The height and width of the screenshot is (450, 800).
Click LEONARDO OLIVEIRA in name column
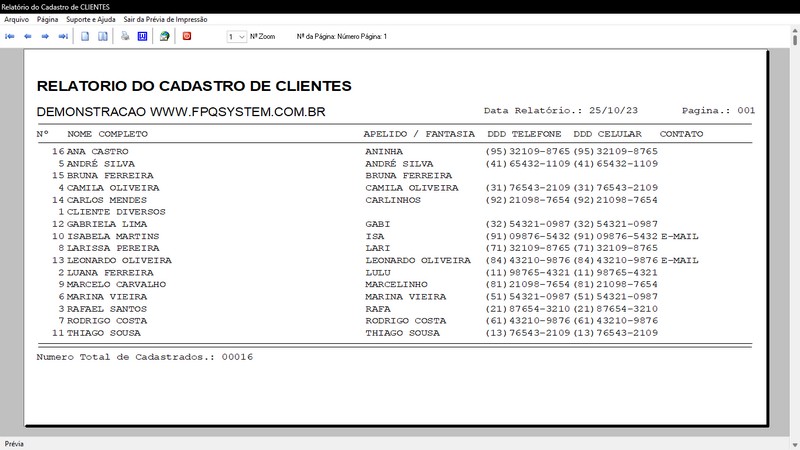[x=119, y=260]
